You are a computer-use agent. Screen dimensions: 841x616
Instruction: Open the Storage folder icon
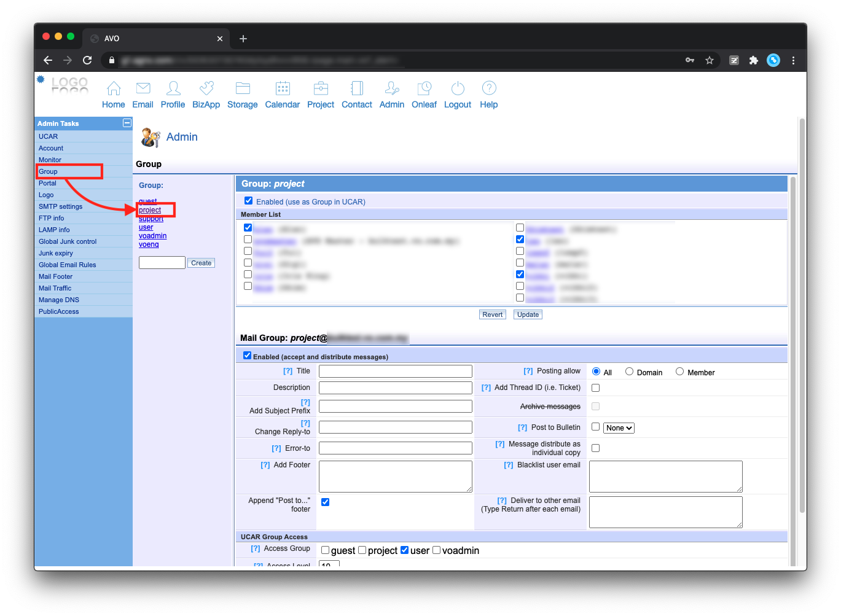243,88
